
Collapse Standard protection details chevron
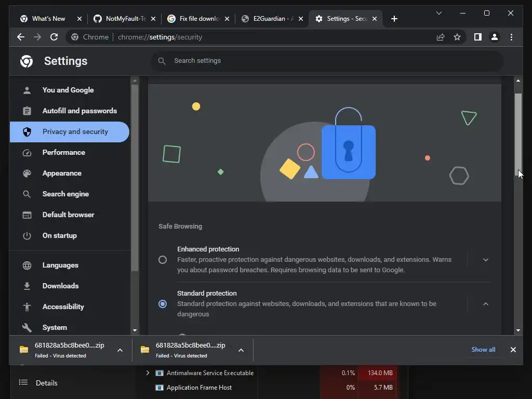pos(486,304)
